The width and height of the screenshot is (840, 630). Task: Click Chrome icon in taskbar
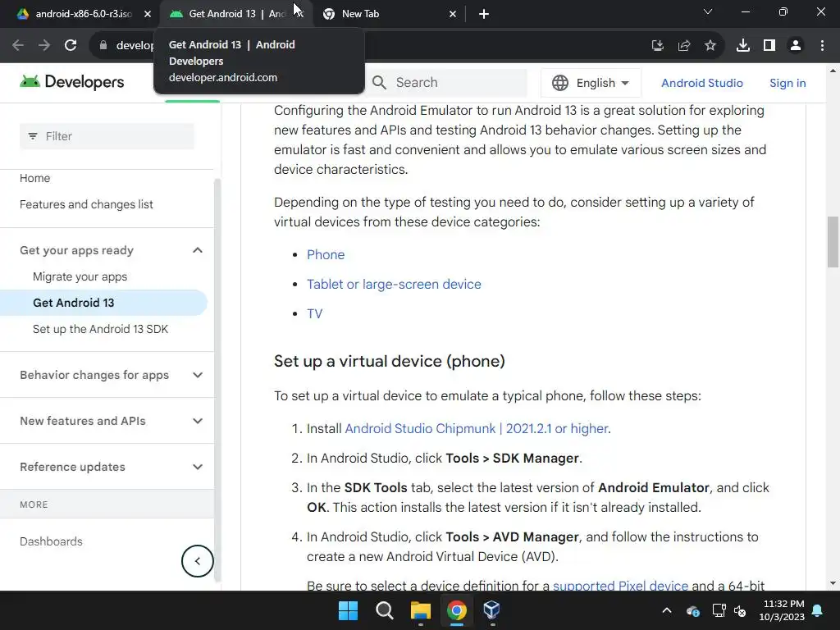pos(456,610)
